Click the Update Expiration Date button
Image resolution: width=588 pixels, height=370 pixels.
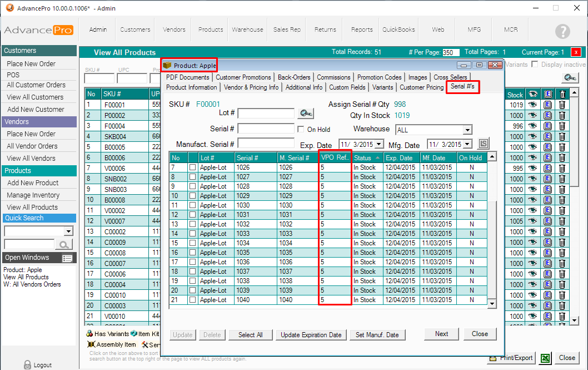coord(311,334)
